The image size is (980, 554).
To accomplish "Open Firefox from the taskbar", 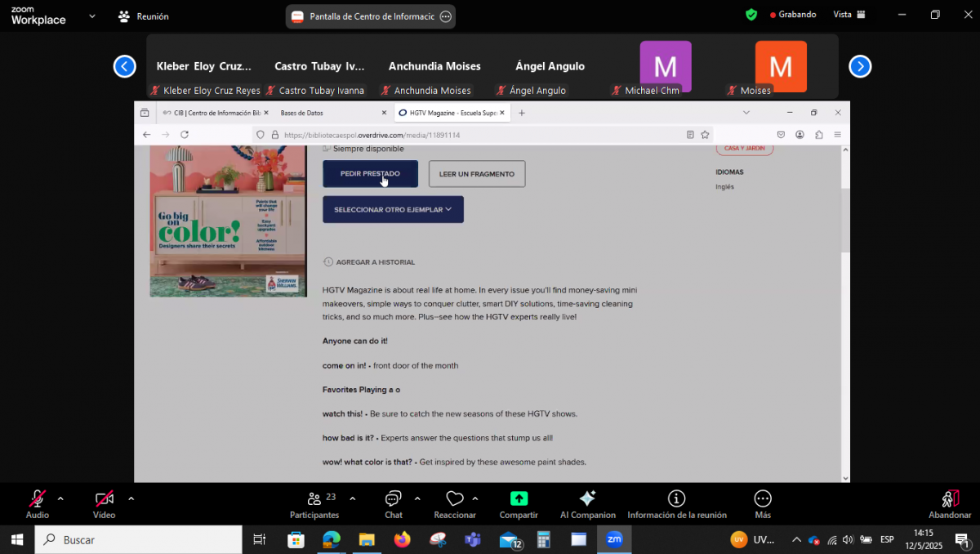I will tap(402, 539).
